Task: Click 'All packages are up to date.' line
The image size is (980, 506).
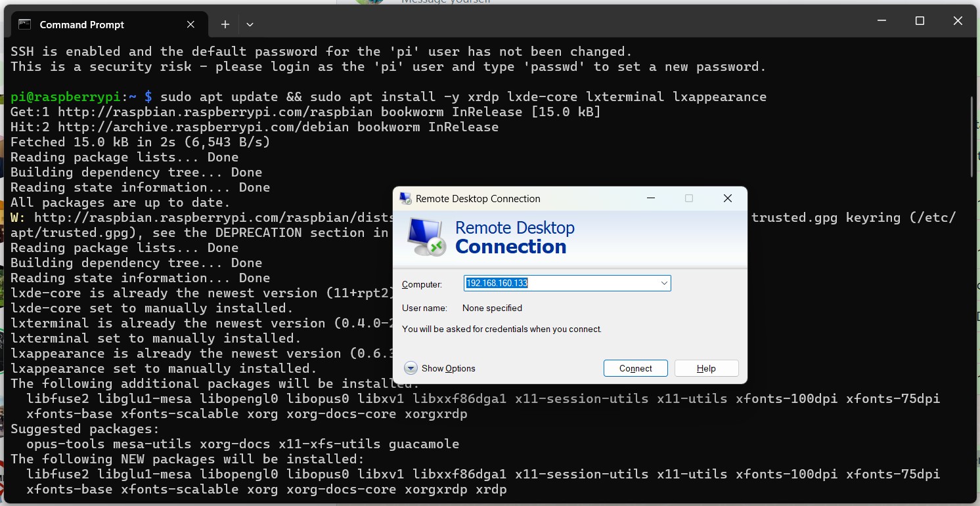Action: (120, 202)
